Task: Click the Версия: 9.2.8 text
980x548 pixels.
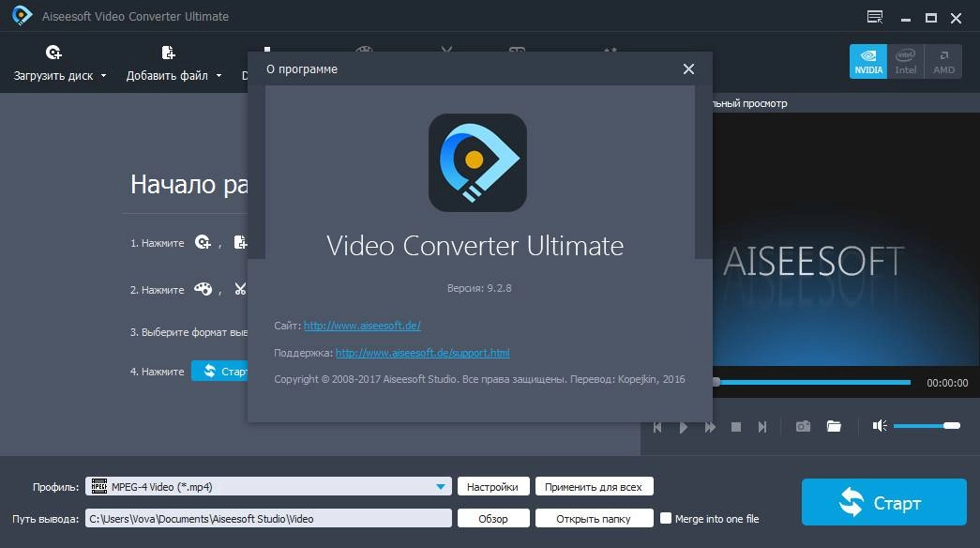Action: pos(479,288)
